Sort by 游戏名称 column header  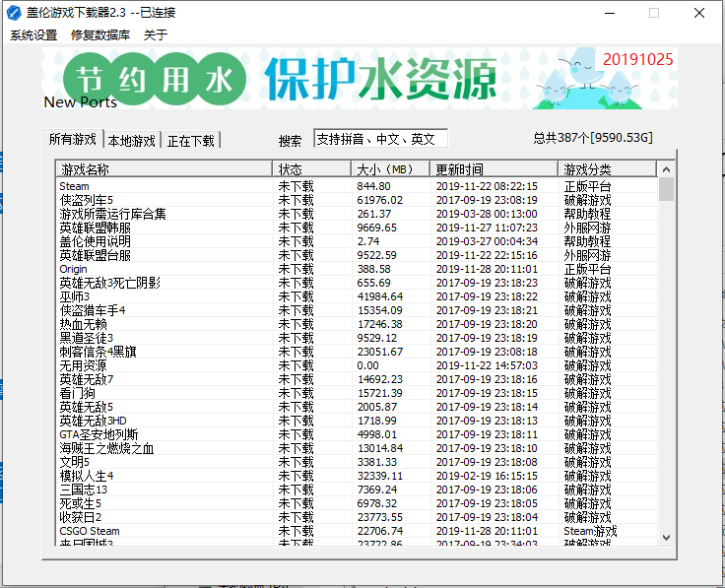164,169
